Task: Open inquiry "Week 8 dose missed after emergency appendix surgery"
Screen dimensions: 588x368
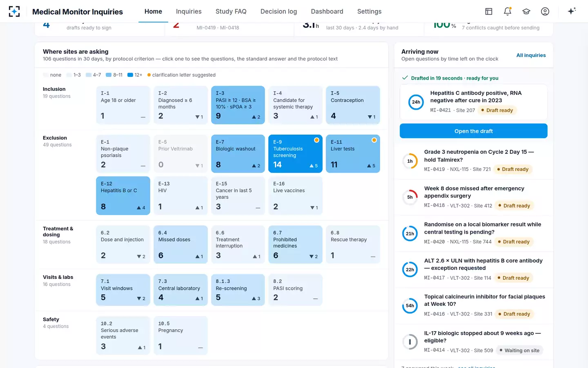Action: pyautogui.click(x=474, y=197)
